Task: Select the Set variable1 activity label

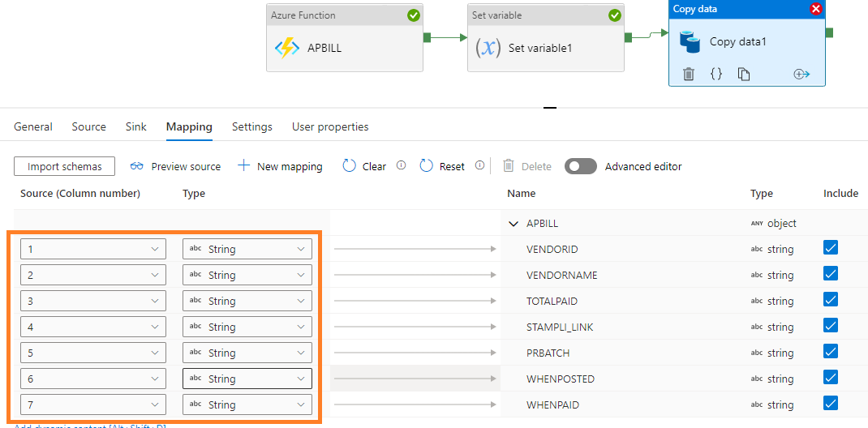Action: click(x=540, y=48)
